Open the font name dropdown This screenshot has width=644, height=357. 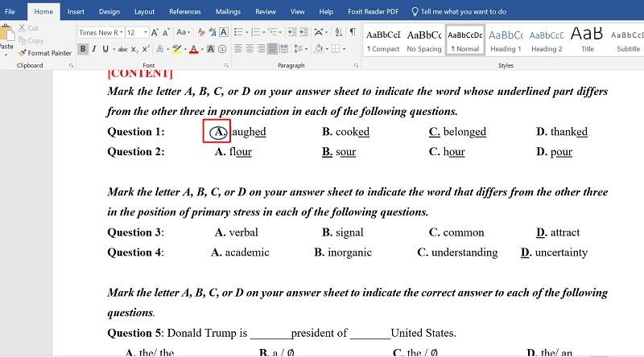pyautogui.click(x=122, y=32)
